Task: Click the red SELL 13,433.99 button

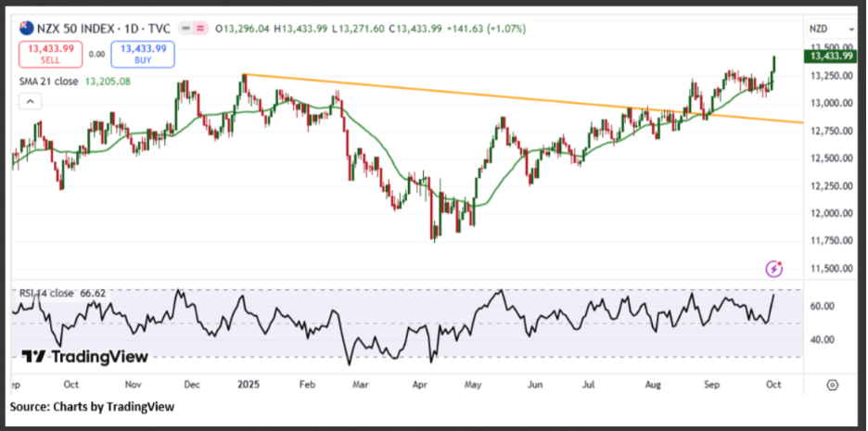Action: coord(50,54)
